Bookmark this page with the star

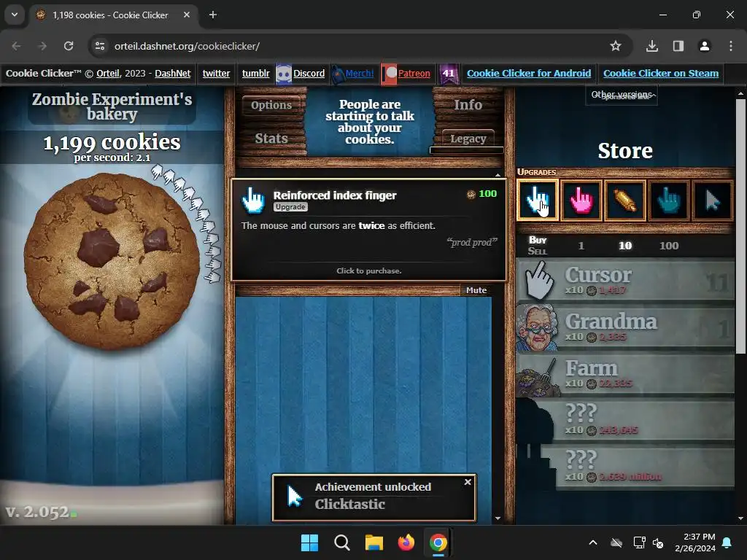616,46
